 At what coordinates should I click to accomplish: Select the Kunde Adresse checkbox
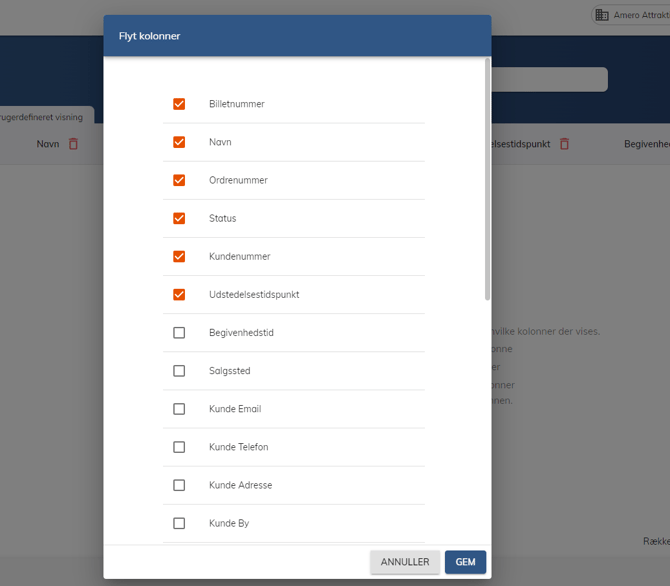[179, 485]
